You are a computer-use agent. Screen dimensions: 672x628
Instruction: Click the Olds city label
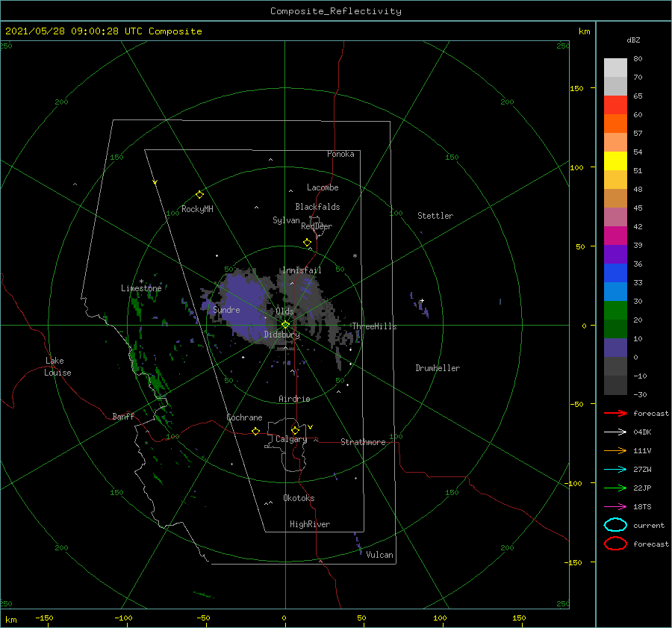[284, 311]
